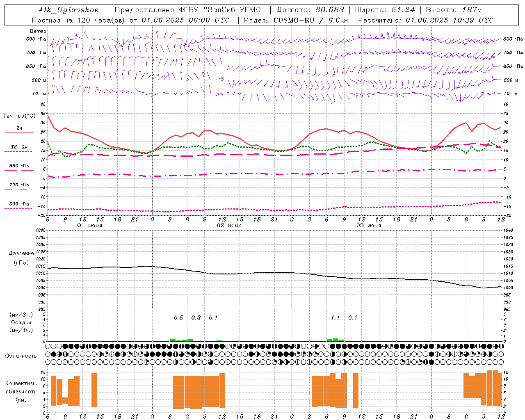Click the Давление pressure chart label
This screenshot has width=525, height=420.
click(21, 253)
